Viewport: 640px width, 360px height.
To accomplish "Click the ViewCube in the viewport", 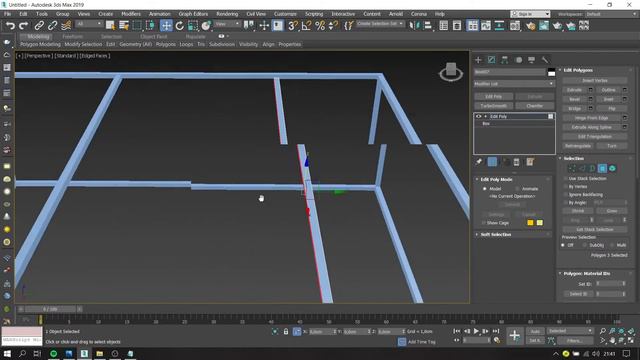I will [451, 71].
